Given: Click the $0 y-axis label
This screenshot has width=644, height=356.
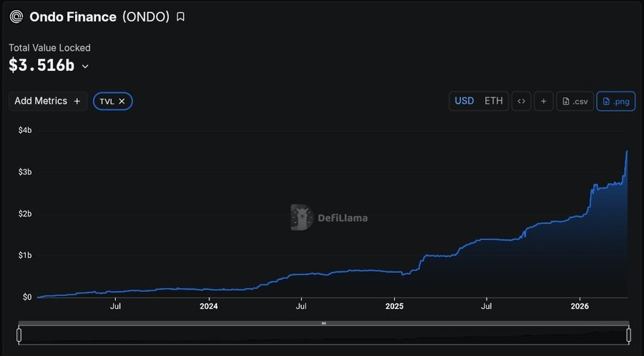Looking at the screenshot, I should click(x=26, y=297).
